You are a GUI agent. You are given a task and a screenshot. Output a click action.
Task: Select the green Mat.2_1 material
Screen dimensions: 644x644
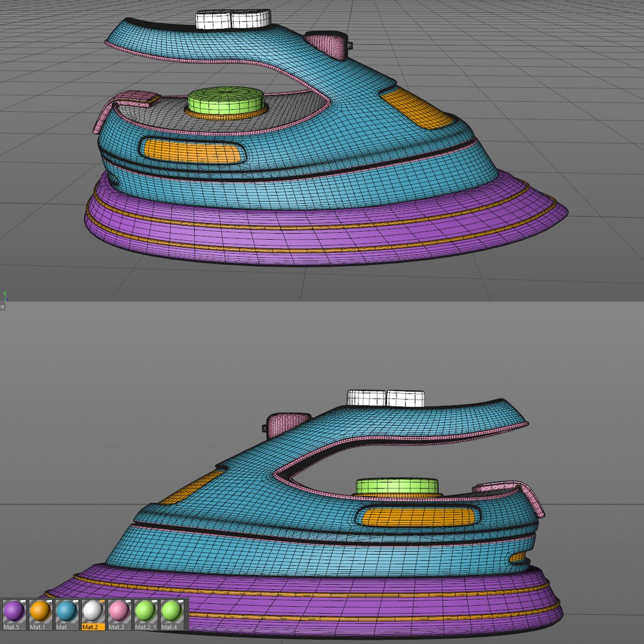145,614
